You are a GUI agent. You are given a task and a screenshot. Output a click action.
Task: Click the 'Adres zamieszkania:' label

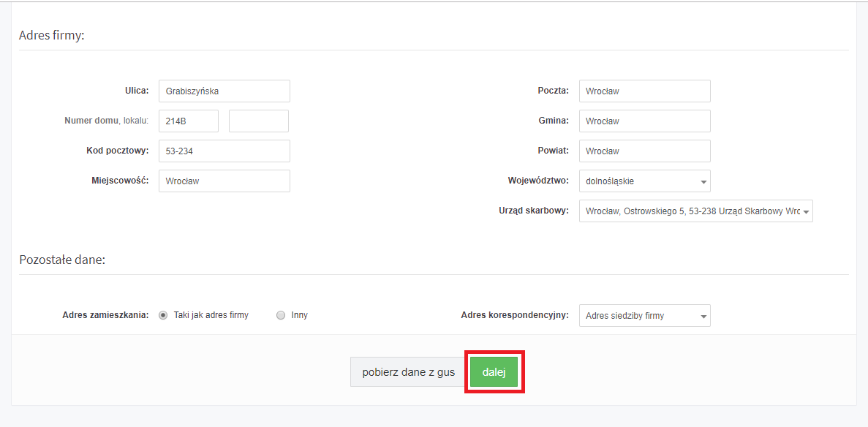coord(106,315)
